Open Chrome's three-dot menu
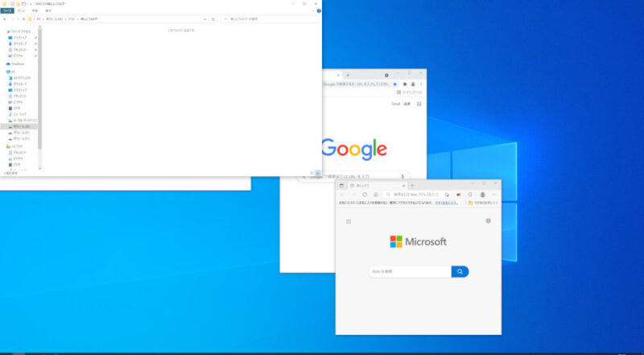 (421, 85)
